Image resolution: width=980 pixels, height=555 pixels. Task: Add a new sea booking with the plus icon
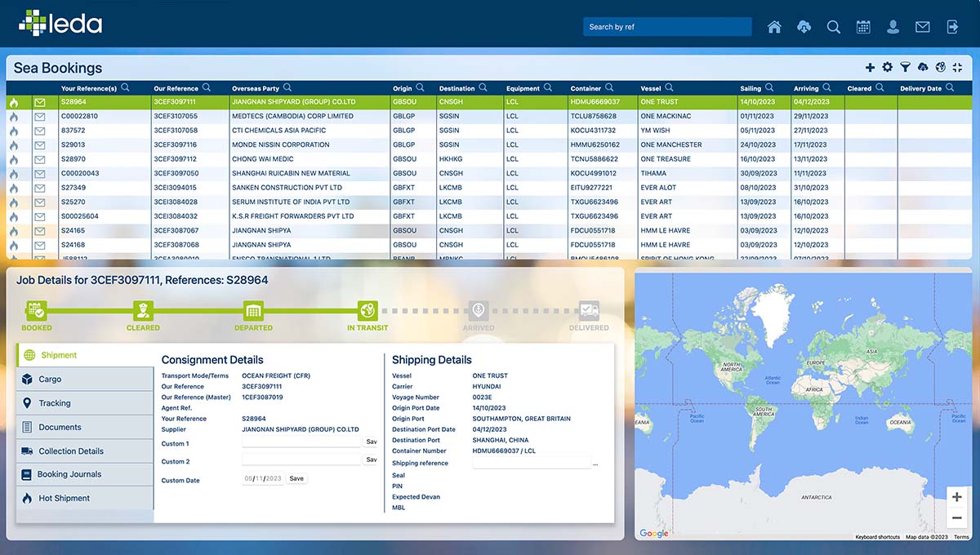(x=870, y=67)
